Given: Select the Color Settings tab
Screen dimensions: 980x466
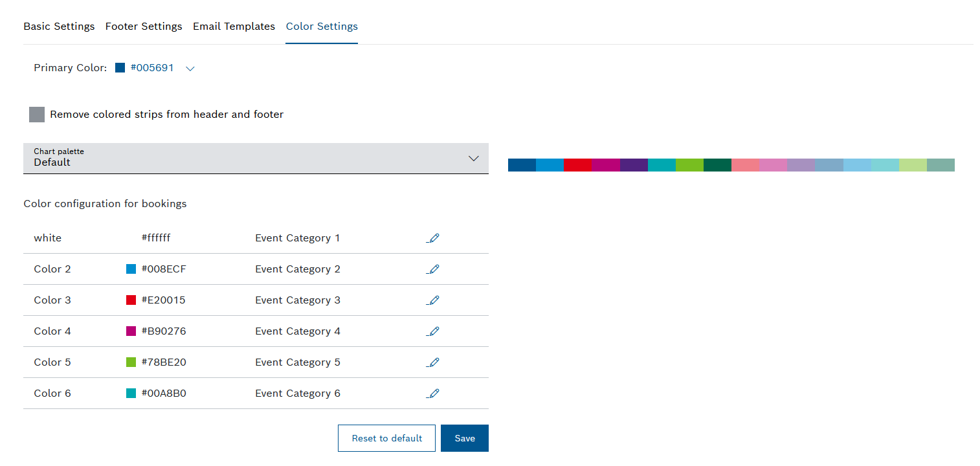Looking at the screenshot, I should point(322,27).
